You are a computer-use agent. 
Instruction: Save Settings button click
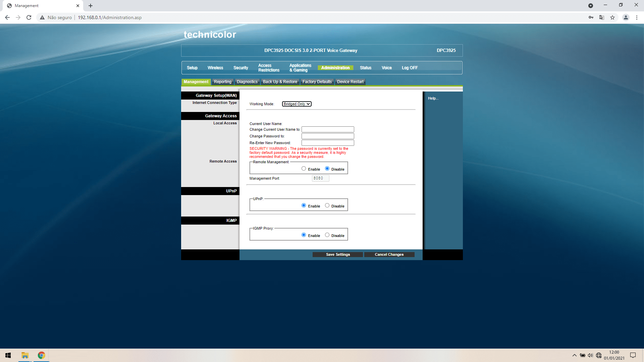tap(338, 254)
